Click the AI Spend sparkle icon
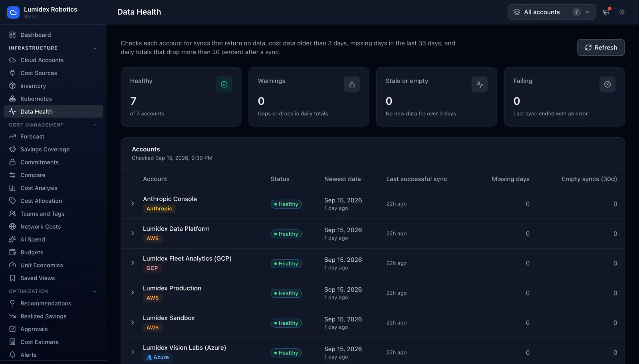The width and height of the screenshot is (639, 364). tap(12, 239)
